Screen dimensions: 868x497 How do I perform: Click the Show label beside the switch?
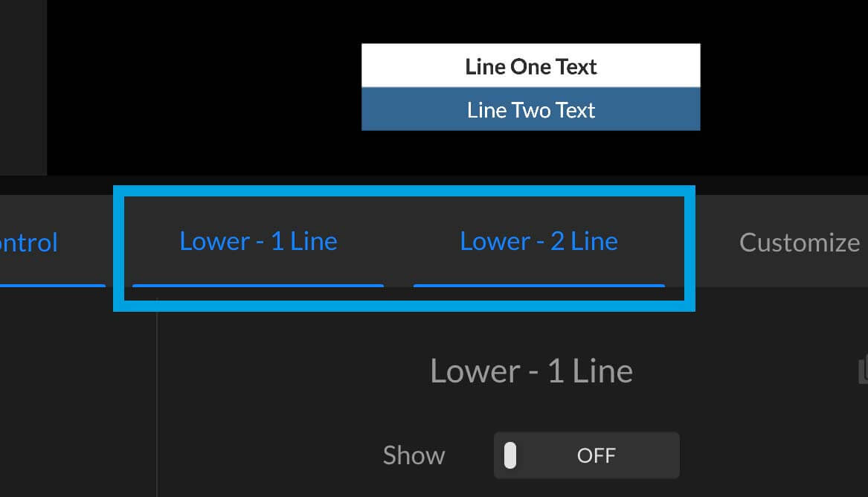click(414, 455)
